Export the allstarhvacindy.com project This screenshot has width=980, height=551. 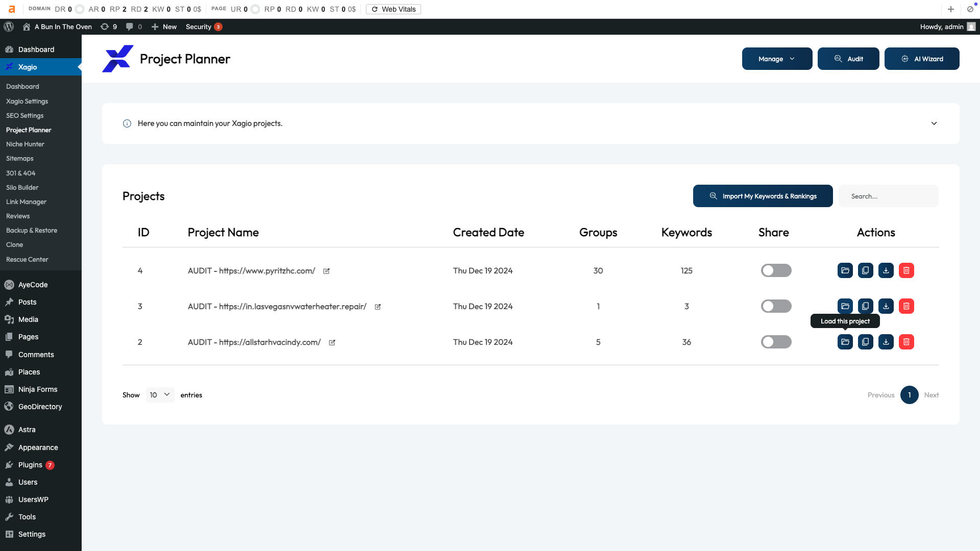click(x=886, y=342)
